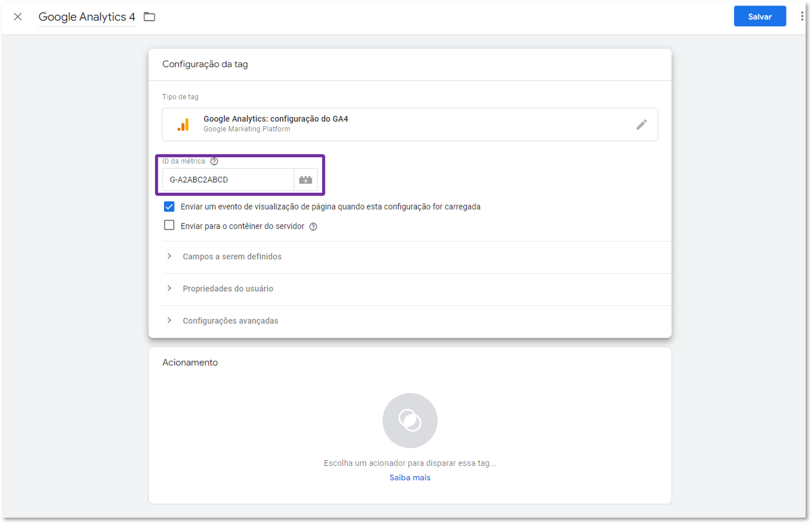Click the trigger placeholder circle icon
812x524 pixels.
click(x=410, y=420)
